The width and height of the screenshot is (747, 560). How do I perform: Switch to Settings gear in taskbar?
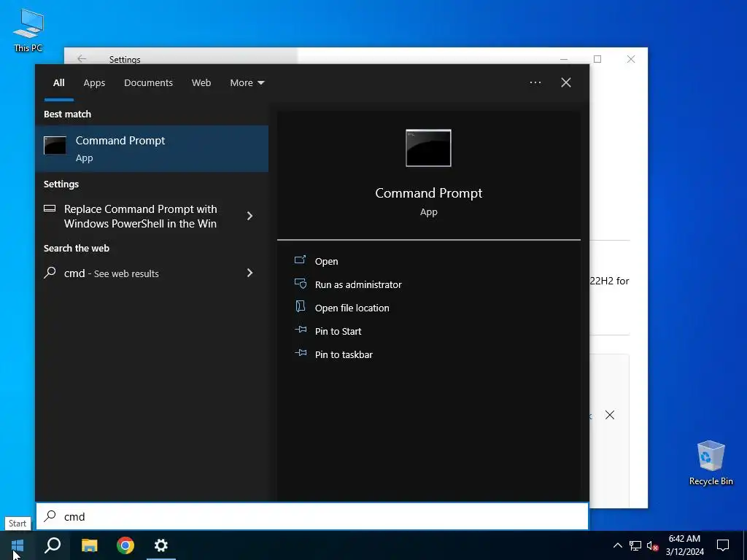(x=161, y=545)
